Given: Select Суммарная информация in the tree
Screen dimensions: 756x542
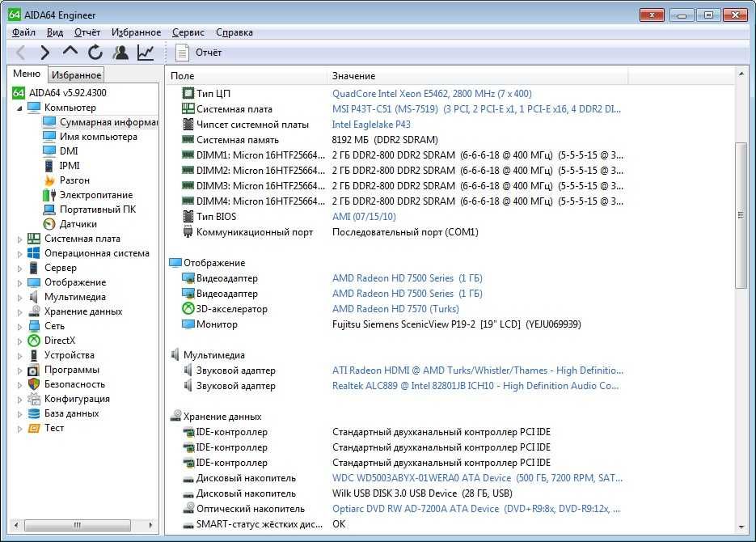Looking at the screenshot, I should click(x=100, y=122).
